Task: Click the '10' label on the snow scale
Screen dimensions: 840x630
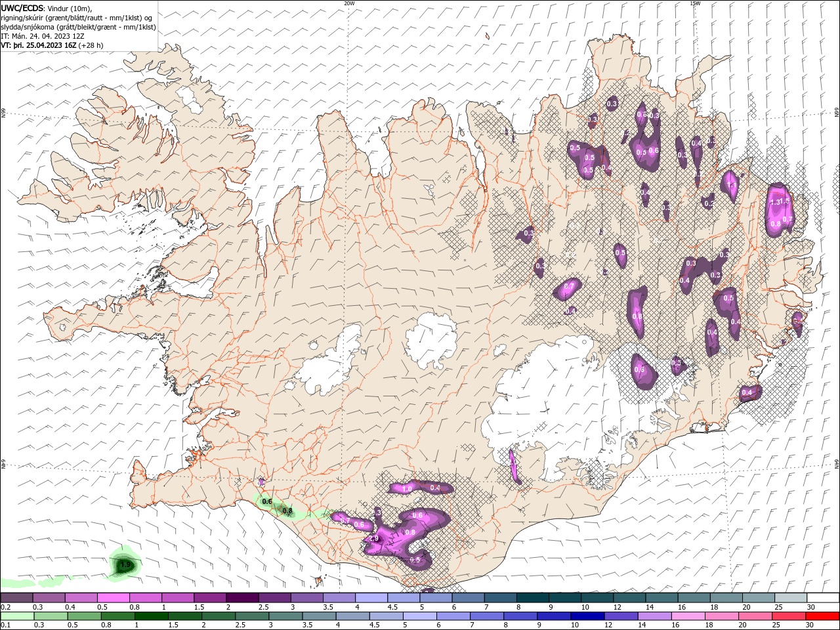Action: pyautogui.click(x=585, y=607)
